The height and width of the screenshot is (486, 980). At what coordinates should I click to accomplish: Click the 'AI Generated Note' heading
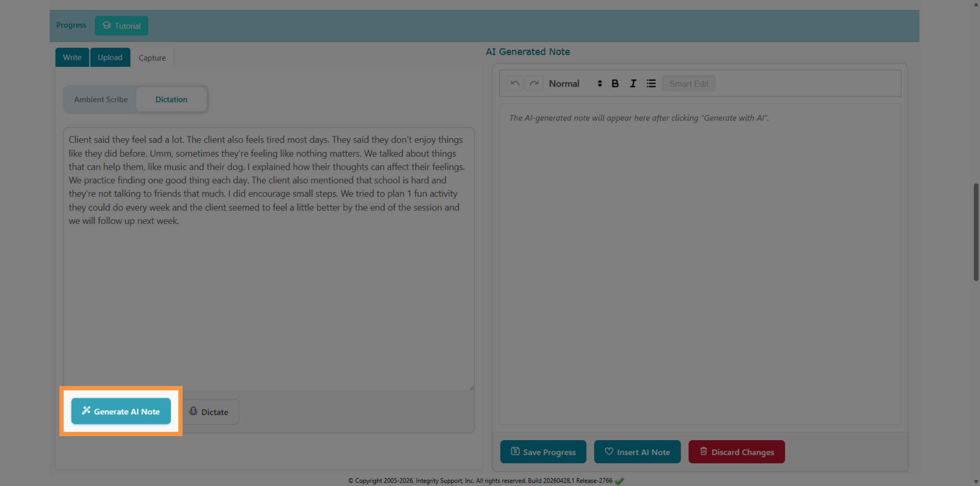point(528,52)
